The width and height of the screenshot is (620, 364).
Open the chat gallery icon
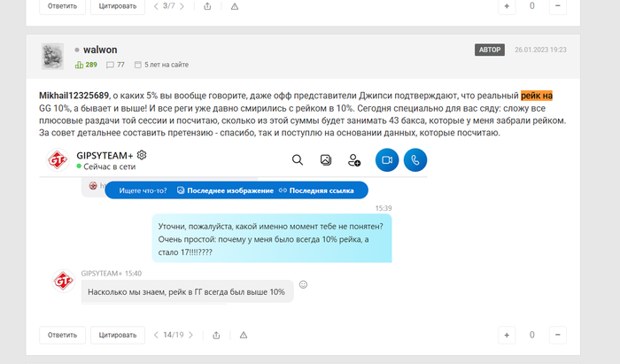pyautogui.click(x=326, y=160)
